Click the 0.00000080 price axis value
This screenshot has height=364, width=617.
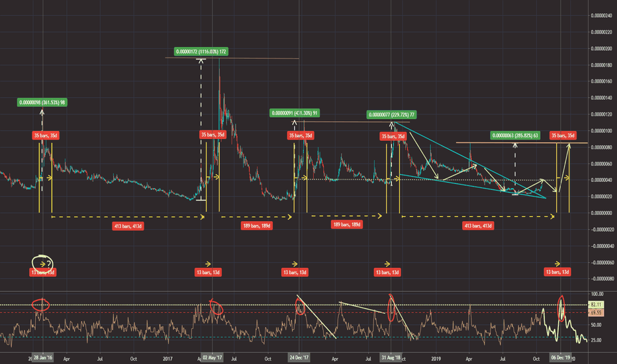tap(601, 148)
